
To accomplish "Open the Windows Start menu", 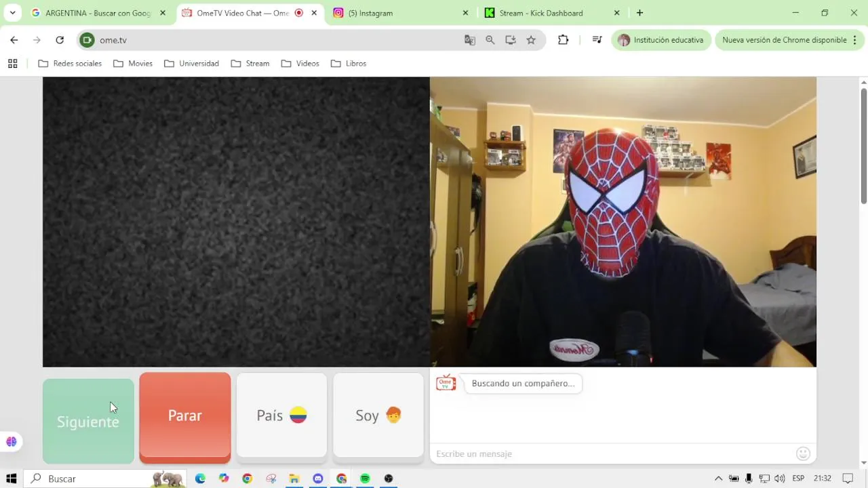I will tap(11, 479).
